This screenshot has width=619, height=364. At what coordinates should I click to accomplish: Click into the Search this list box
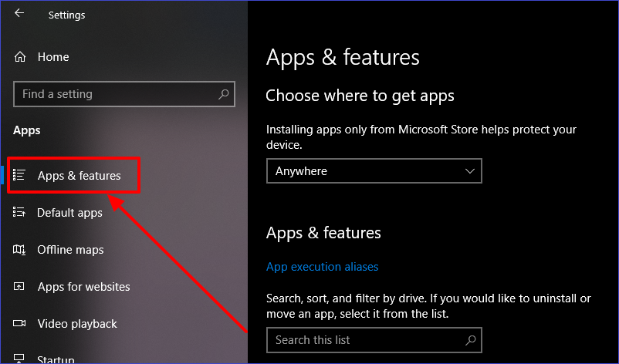374,340
